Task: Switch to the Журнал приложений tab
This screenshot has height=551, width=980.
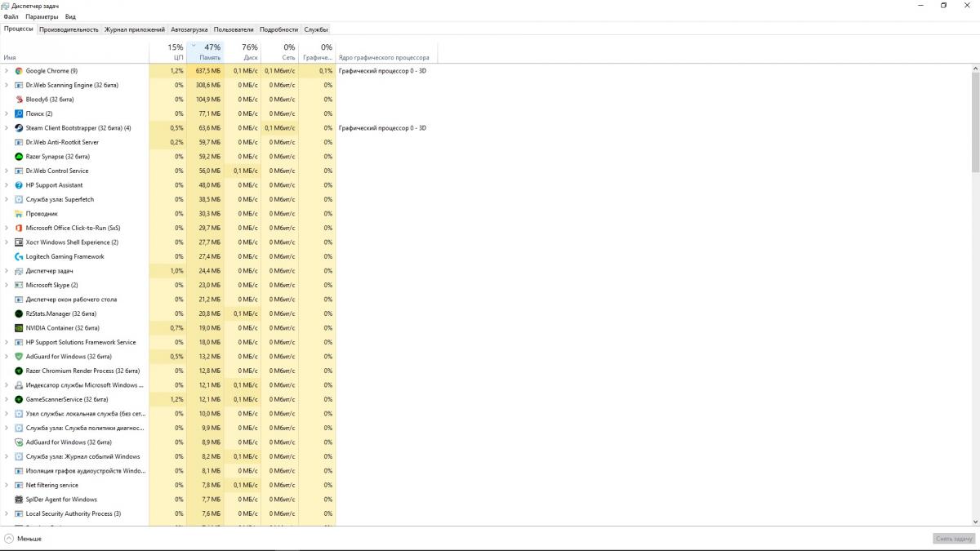Action: (135, 29)
